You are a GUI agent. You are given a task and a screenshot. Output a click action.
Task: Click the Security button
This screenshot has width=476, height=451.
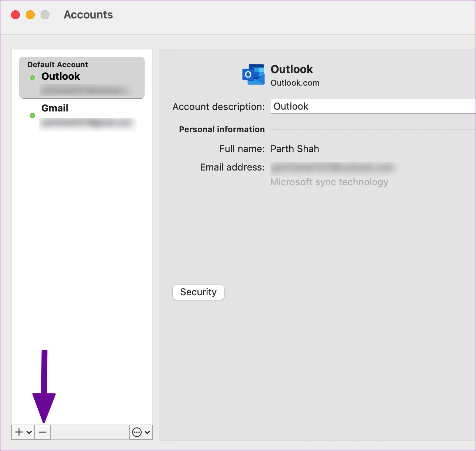(198, 292)
